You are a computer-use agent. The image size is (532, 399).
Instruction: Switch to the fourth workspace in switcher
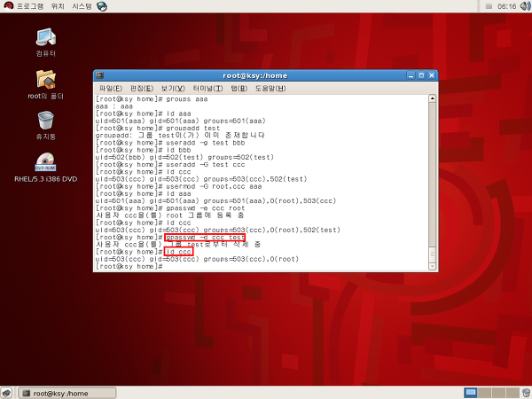[512, 393]
